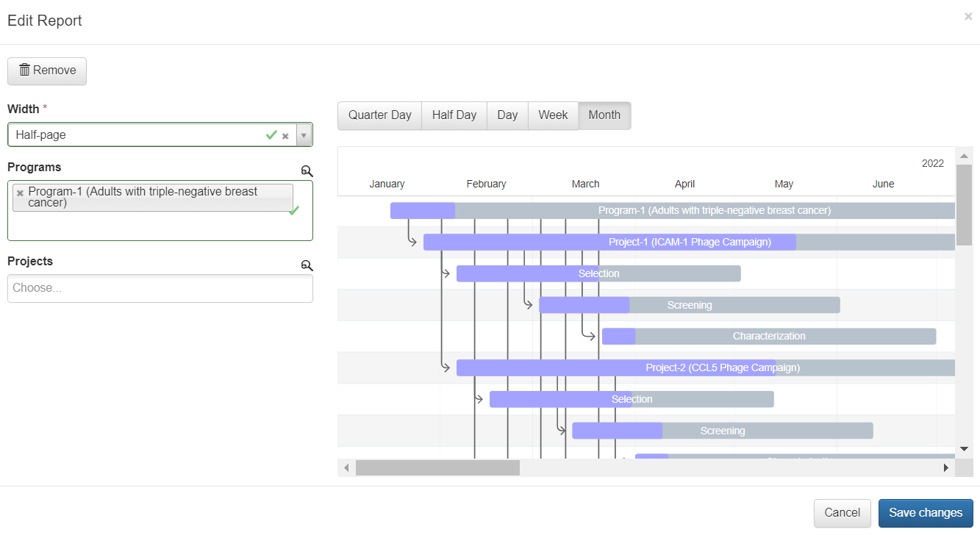980x535 pixels.
Task: Select the Month view mode
Action: (604, 115)
